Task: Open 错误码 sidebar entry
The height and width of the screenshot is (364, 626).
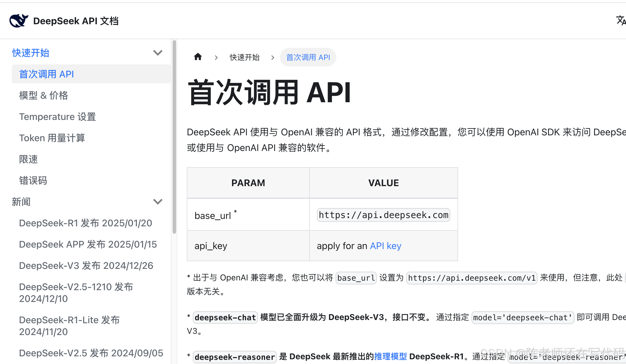Action: click(x=33, y=181)
